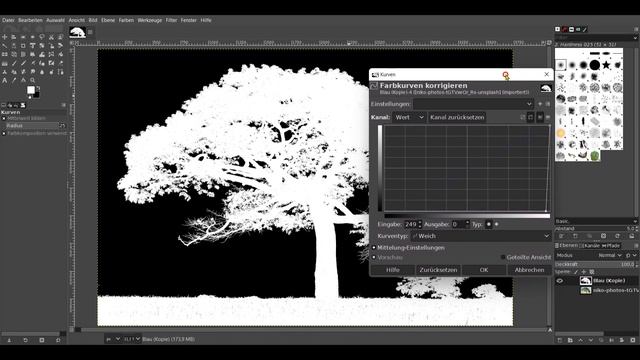Open the Kanal dropdown showing Wert

coord(409,117)
